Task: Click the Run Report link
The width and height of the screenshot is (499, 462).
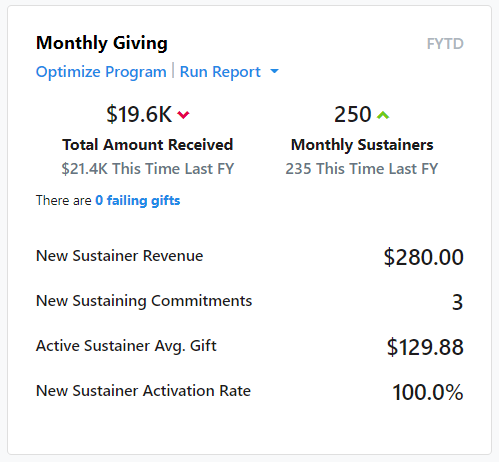Action: (x=220, y=72)
